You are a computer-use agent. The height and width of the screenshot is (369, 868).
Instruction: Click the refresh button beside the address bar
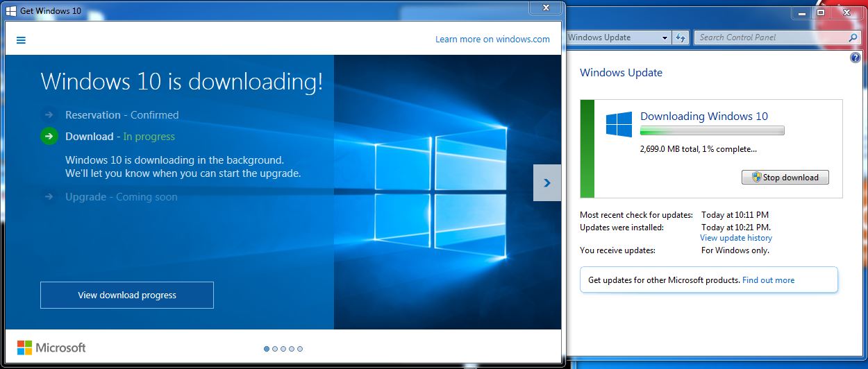click(681, 37)
